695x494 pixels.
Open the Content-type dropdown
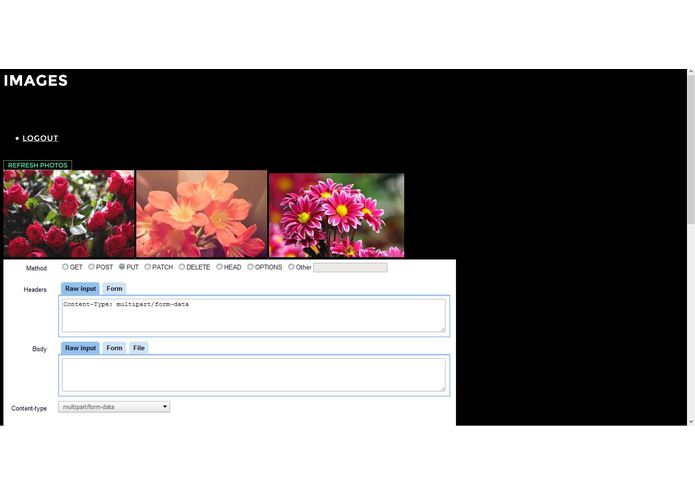click(x=114, y=407)
